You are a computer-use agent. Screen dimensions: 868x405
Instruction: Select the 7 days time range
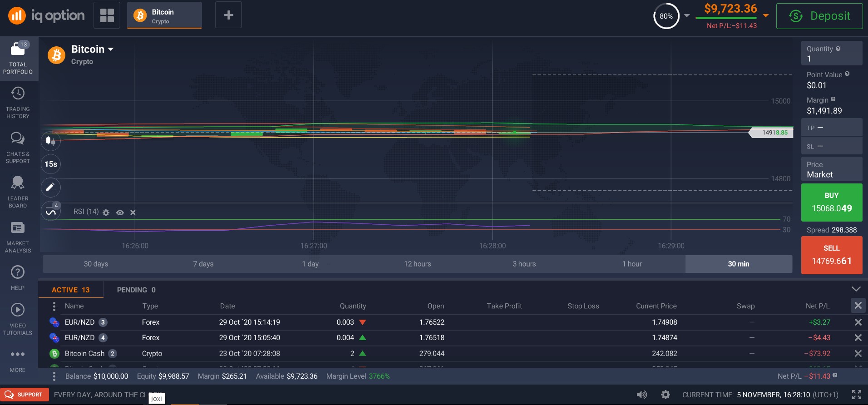[x=203, y=264]
